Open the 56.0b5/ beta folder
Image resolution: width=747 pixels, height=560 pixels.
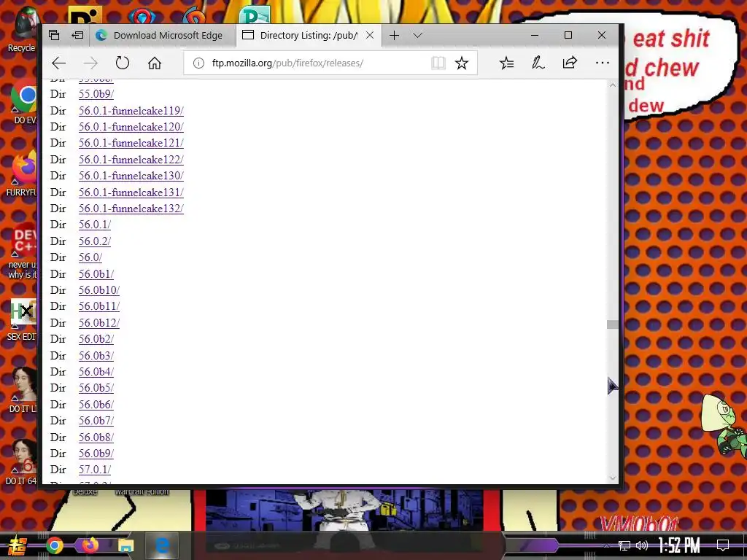(96, 388)
